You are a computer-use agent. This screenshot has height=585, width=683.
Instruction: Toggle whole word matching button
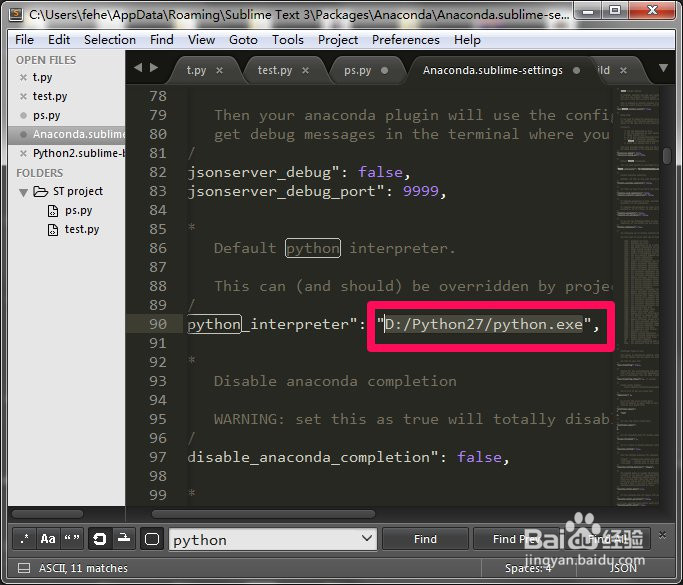pos(72,539)
